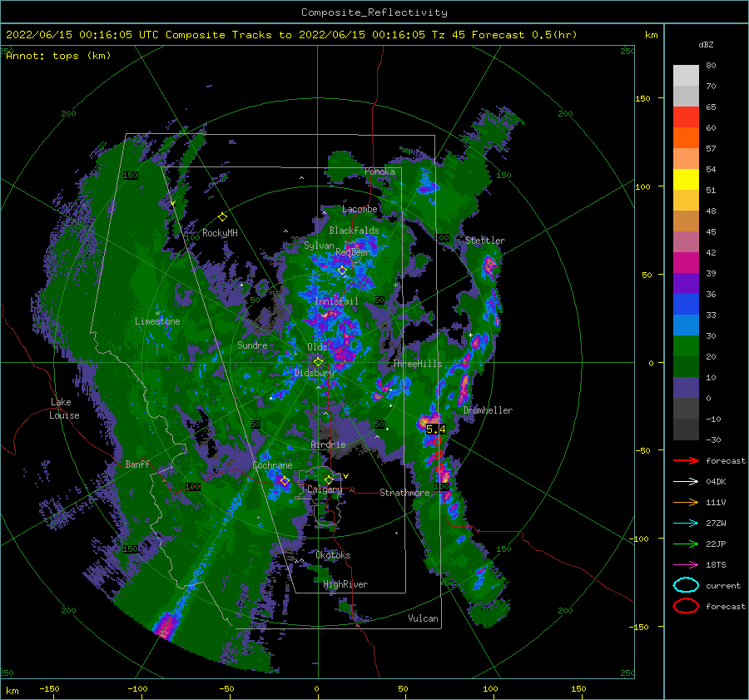
Task: Click the red swatch in dBZ scale
Action: 686,117
